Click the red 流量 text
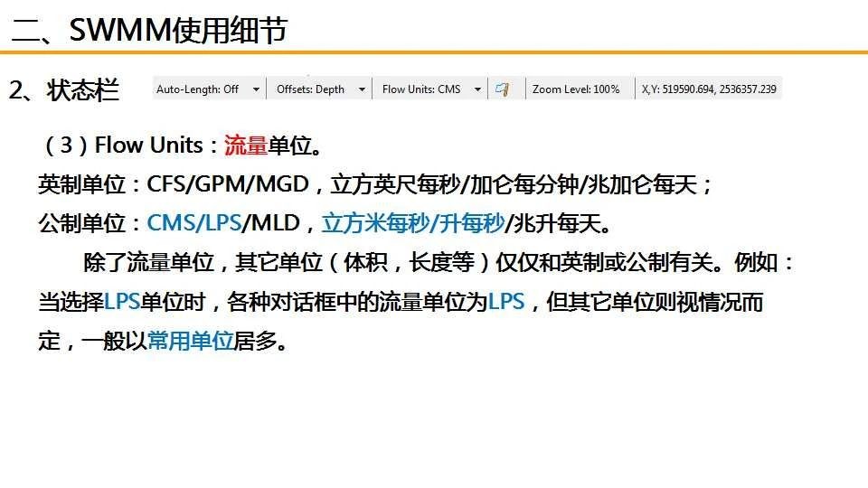868x488 pixels. (x=245, y=145)
